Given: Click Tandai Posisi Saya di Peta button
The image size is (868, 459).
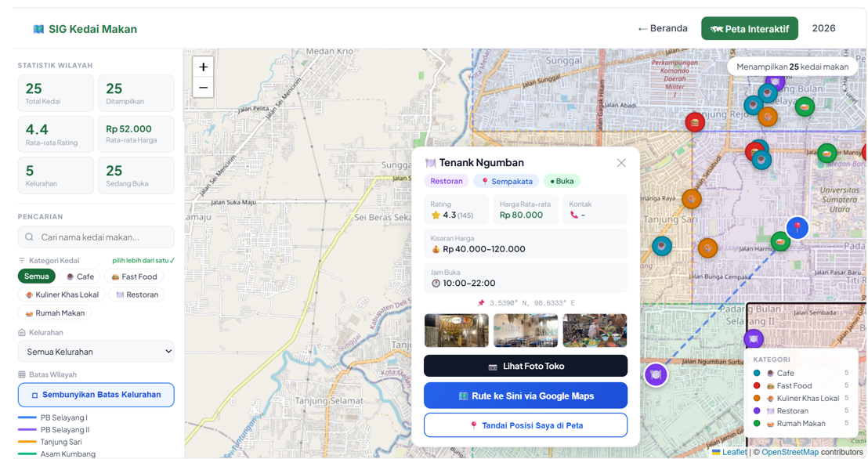Looking at the screenshot, I should point(526,425).
